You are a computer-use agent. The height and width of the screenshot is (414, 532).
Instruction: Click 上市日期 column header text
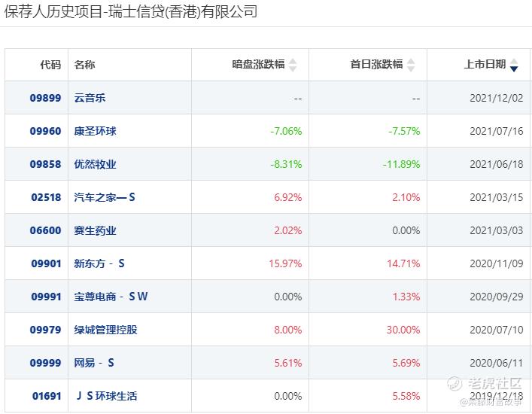(x=485, y=65)
